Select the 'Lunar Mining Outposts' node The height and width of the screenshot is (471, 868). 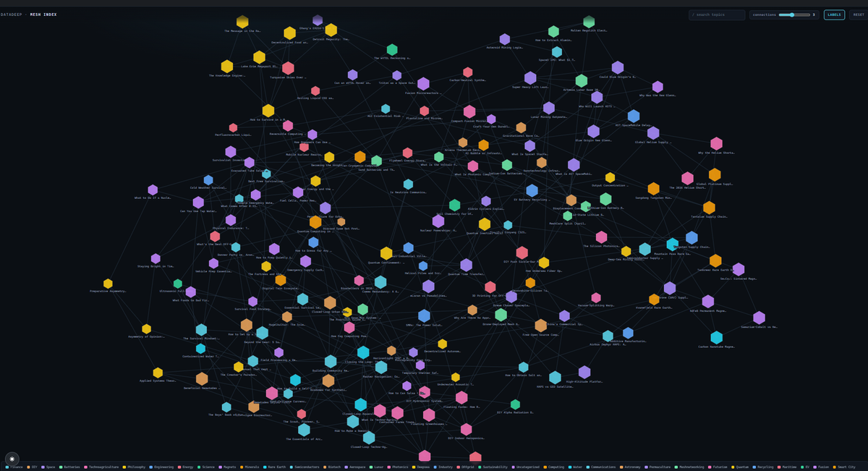click(549, 109)
